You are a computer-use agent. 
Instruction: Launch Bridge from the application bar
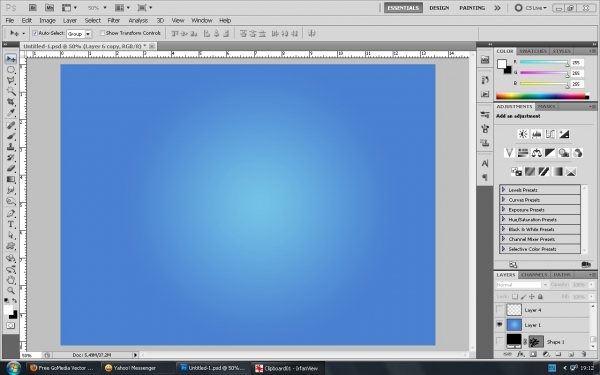coord(33,7)
